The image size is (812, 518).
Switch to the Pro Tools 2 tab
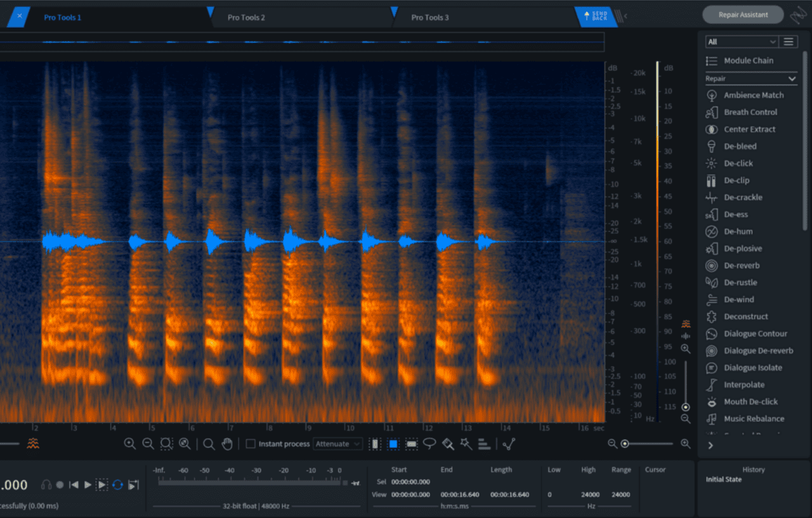point(246,17)
